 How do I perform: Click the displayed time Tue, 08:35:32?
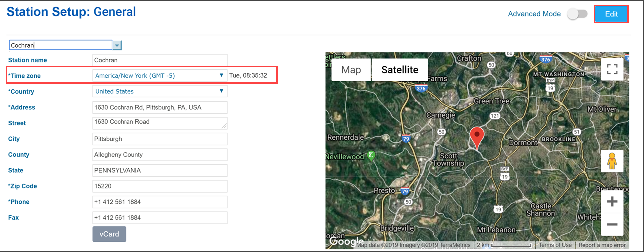click(x=248, y=76)
